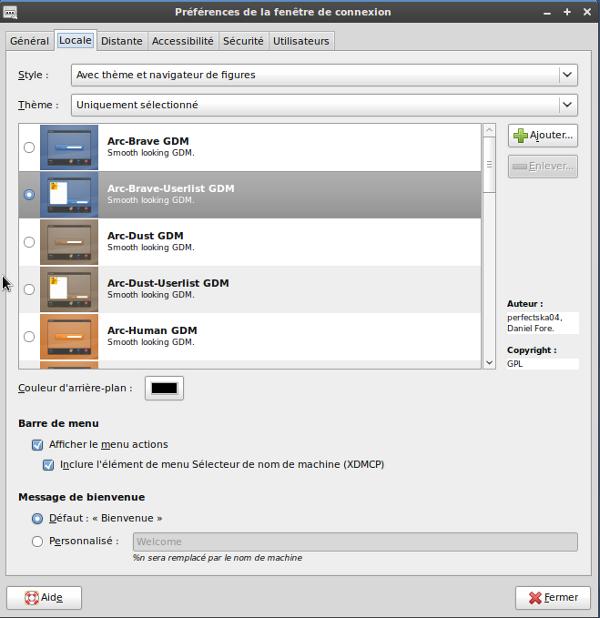
Task: Switch to the Sécurité tab
Action: pyautogui.click(x=243, y=41)
